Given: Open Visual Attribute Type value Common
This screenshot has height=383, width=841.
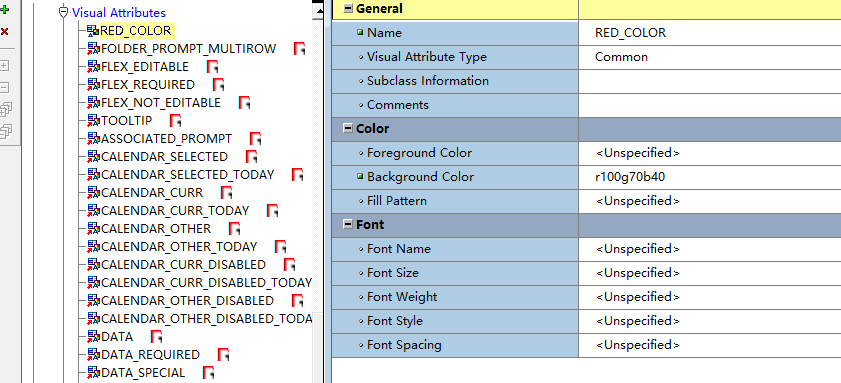Looking at the screenshot, I should 710,57.
